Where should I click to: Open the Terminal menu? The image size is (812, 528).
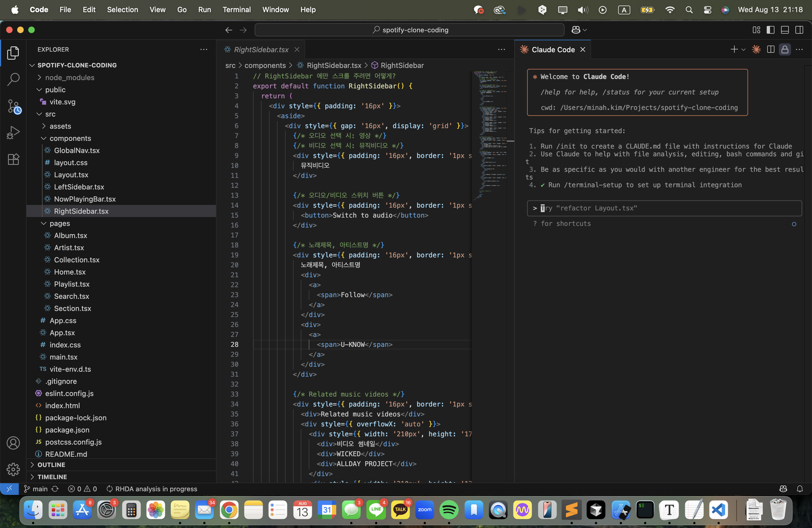(236, 10)
